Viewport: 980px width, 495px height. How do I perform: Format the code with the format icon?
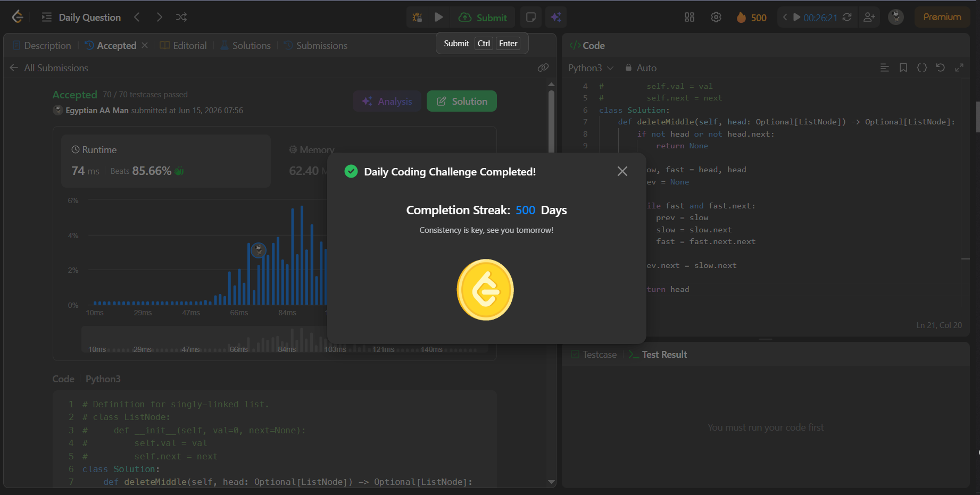885,68
